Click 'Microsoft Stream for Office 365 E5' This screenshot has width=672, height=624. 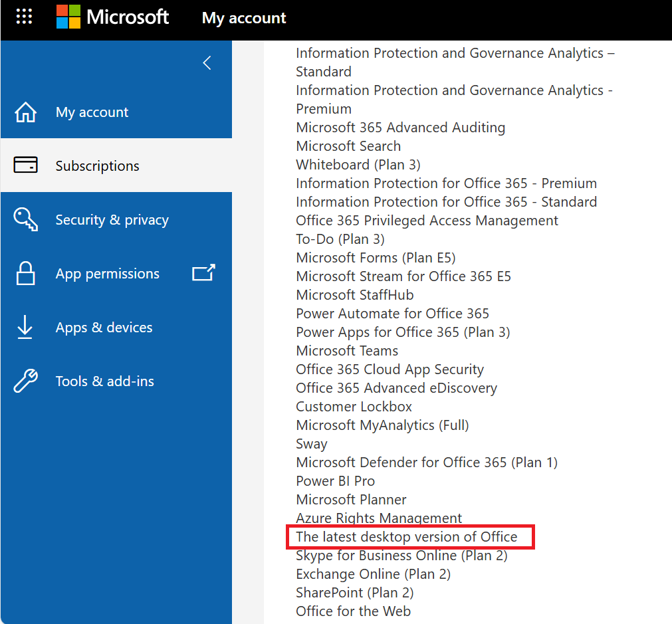click(x=403, y=276)
